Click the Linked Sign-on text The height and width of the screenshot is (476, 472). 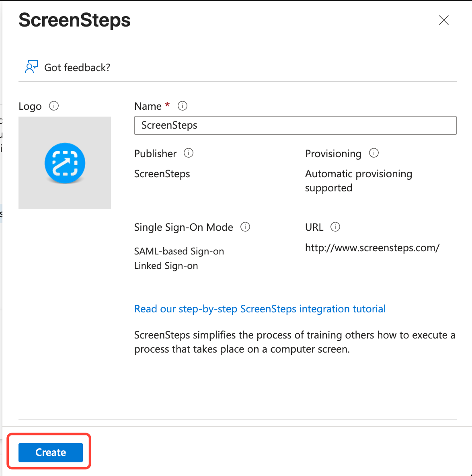pos(166,266)
